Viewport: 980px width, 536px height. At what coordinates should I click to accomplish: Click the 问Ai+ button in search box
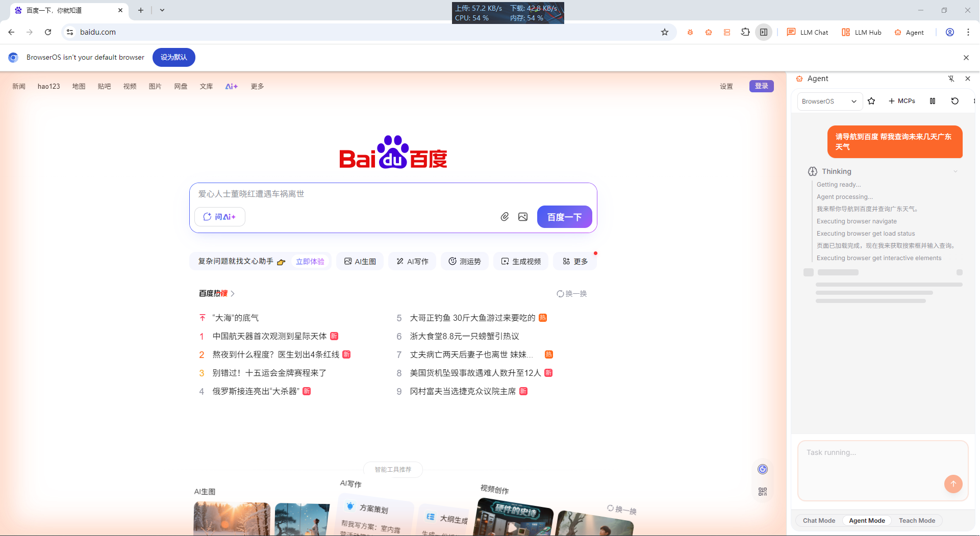tap(220, 217)
